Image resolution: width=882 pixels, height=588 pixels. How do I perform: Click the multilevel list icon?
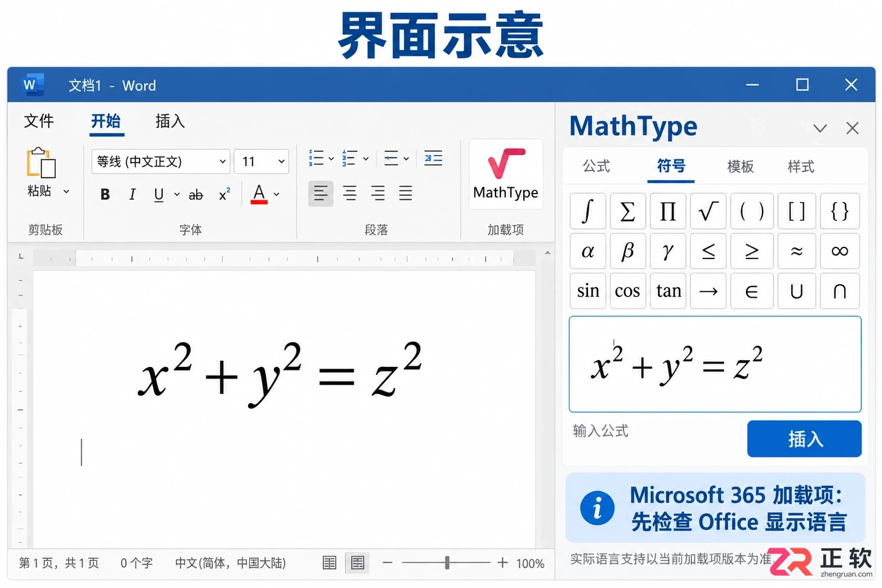coord(391,158)
